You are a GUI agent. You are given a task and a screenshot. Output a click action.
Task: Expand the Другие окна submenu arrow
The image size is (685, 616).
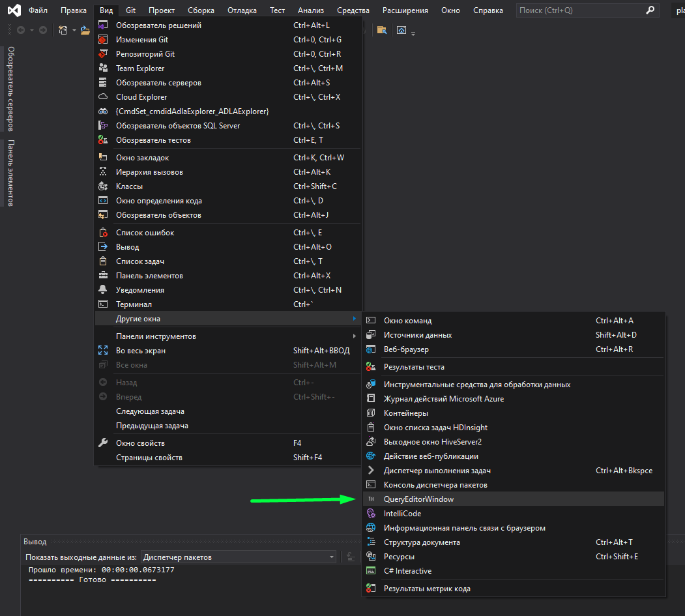(x=354, y=319)
